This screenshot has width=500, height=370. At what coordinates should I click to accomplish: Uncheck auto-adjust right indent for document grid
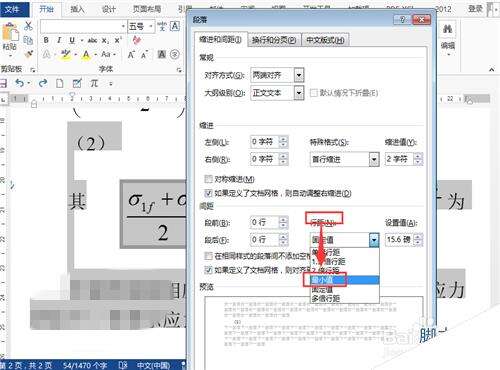[208, 193]
